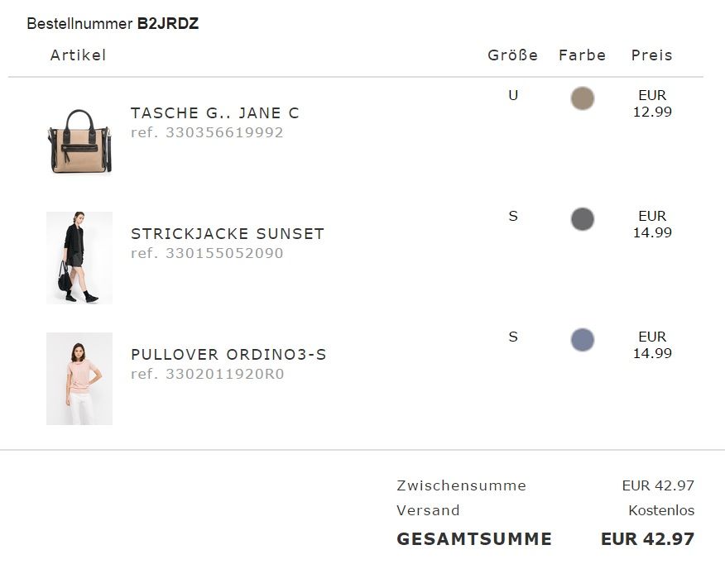Select the beige color swatch

583,98
